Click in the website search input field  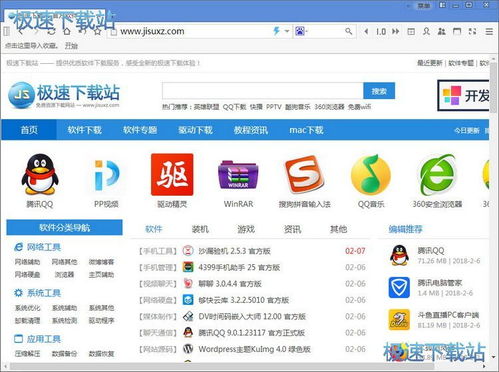263,91
